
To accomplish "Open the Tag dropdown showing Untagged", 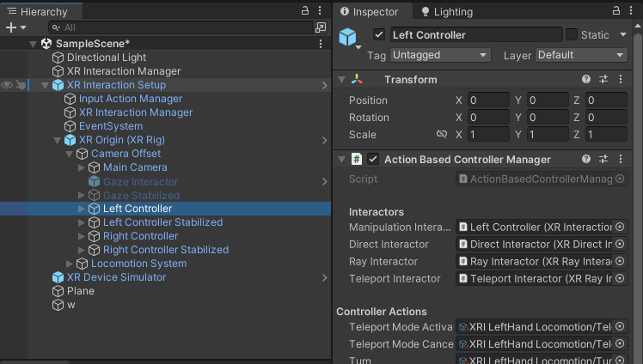I will [439, 55].
